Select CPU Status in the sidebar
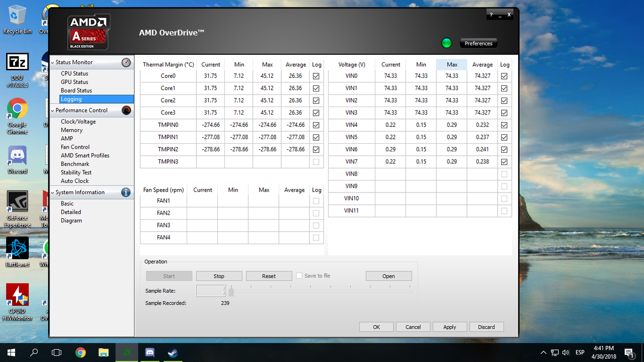This screenshot has height=362, width=644. coord(74,73)
